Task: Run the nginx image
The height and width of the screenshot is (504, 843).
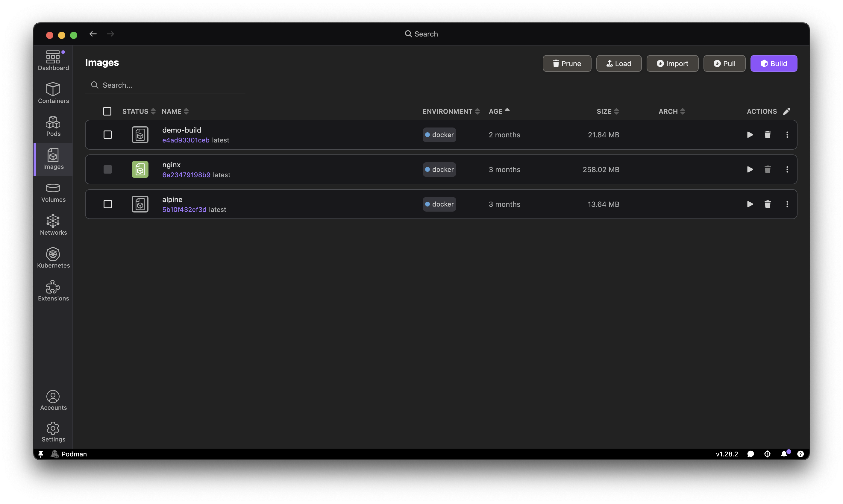Action: [750, 169]
